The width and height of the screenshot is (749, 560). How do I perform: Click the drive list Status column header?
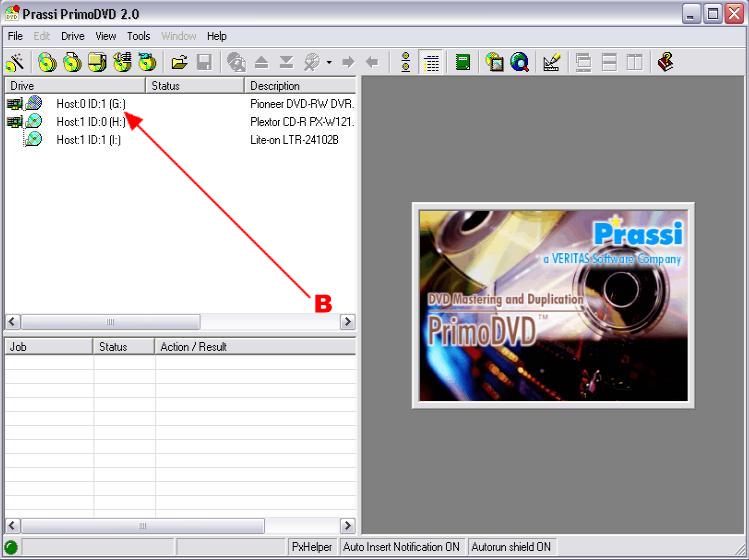tap(195, 86)
